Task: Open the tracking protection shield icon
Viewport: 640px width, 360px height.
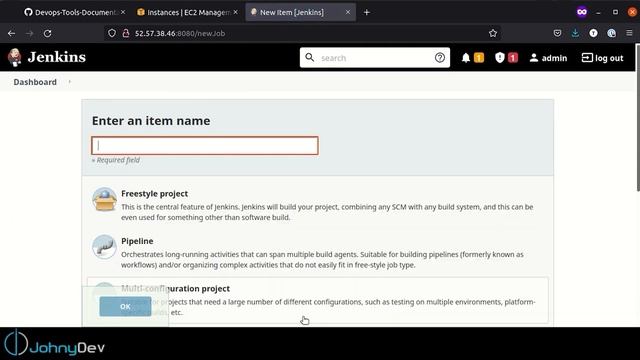Action: (x=112, y=33)
